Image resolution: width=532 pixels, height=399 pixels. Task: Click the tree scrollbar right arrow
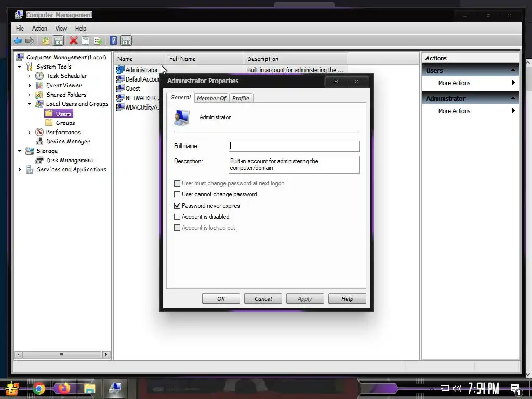106,354
